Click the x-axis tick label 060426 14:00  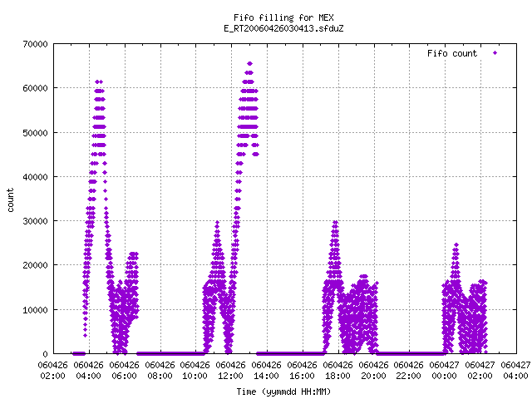pyautogui.click(x=266, y=371)
